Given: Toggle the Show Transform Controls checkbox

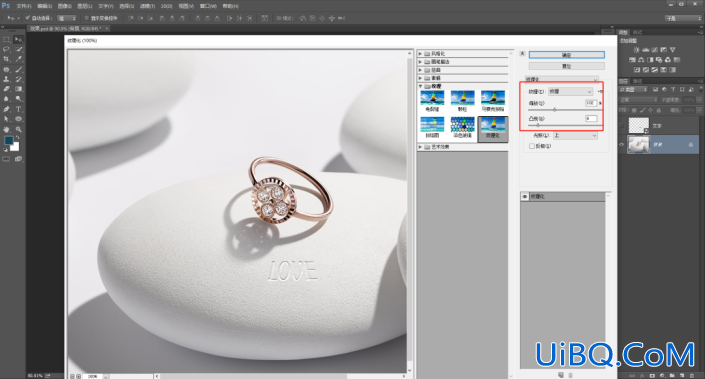Looking at the screenshot, I should [86, 18].
